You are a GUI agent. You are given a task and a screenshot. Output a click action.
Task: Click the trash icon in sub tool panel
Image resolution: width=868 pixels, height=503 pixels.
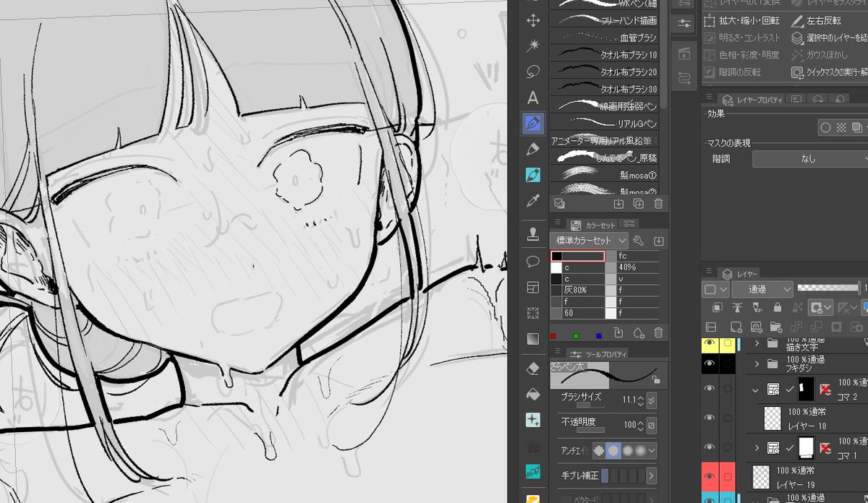point(658,205)
